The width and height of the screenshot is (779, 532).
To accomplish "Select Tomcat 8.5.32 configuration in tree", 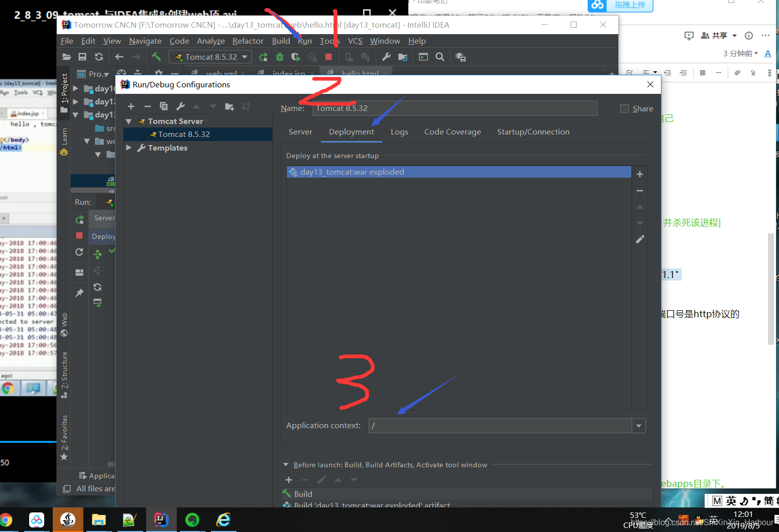I will point(198,135).
